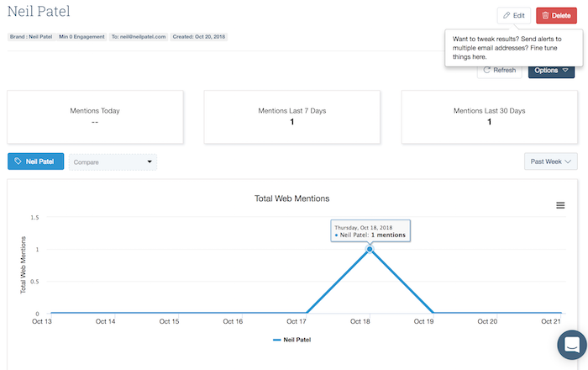Click the Brand: Neil Patel tag

30,37
